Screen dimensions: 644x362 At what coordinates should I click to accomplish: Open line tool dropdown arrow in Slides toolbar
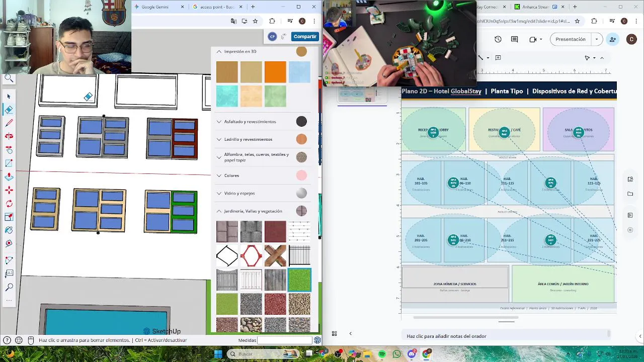488,58
